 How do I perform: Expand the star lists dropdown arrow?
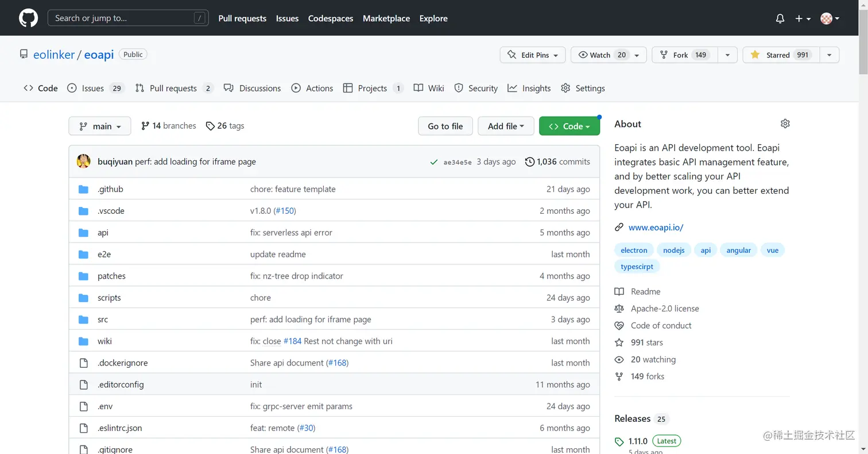click(829, 55)
